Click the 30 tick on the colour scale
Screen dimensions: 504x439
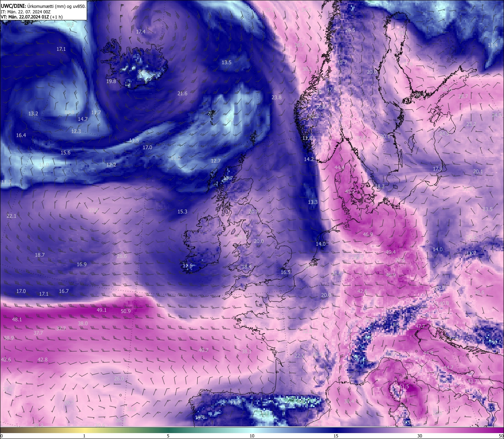point(420,436)
